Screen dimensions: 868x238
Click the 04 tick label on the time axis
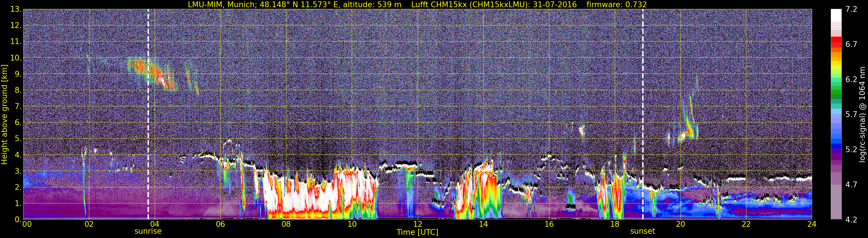pyautogui.click(x=154, y=224)
